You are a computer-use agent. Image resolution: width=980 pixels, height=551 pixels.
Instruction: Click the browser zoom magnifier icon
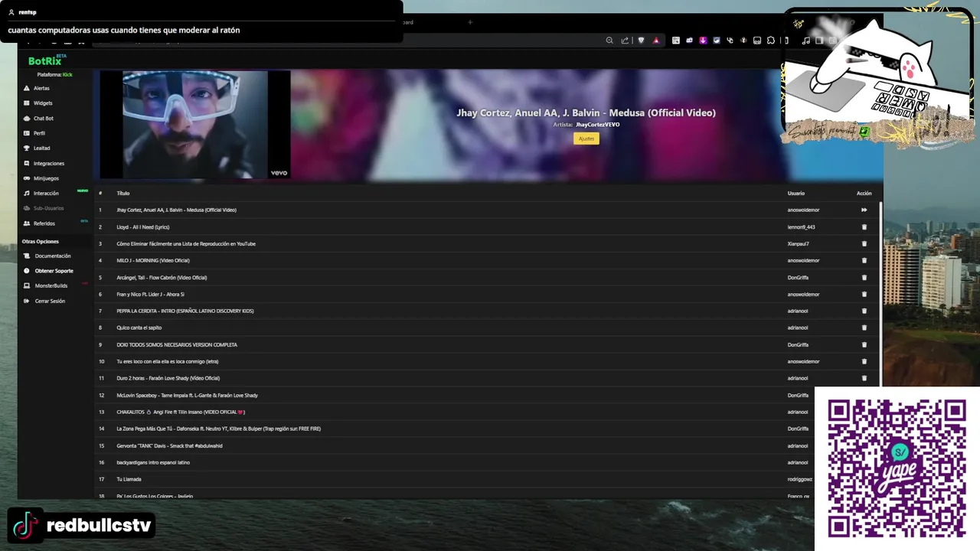(x=609, y=41)
